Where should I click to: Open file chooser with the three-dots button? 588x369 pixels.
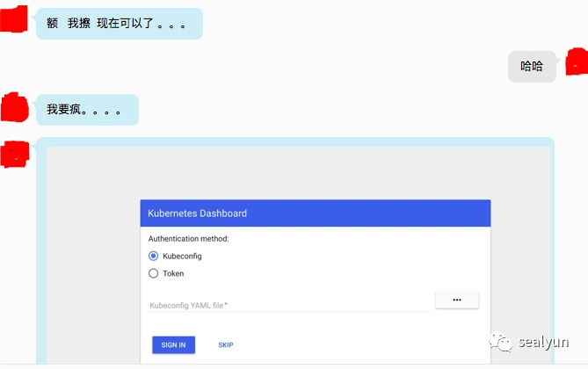tap(457, 300)
